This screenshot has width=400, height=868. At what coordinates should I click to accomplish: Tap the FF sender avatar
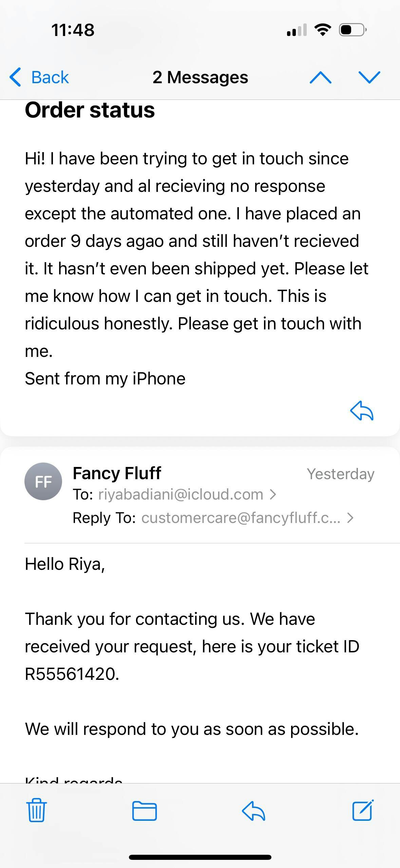click(43, 481)
